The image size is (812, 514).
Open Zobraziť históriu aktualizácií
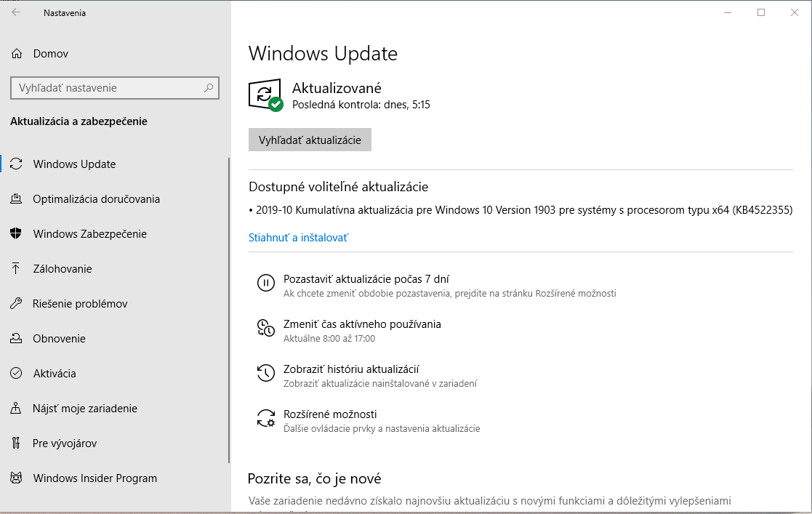(x=351, y=369)
